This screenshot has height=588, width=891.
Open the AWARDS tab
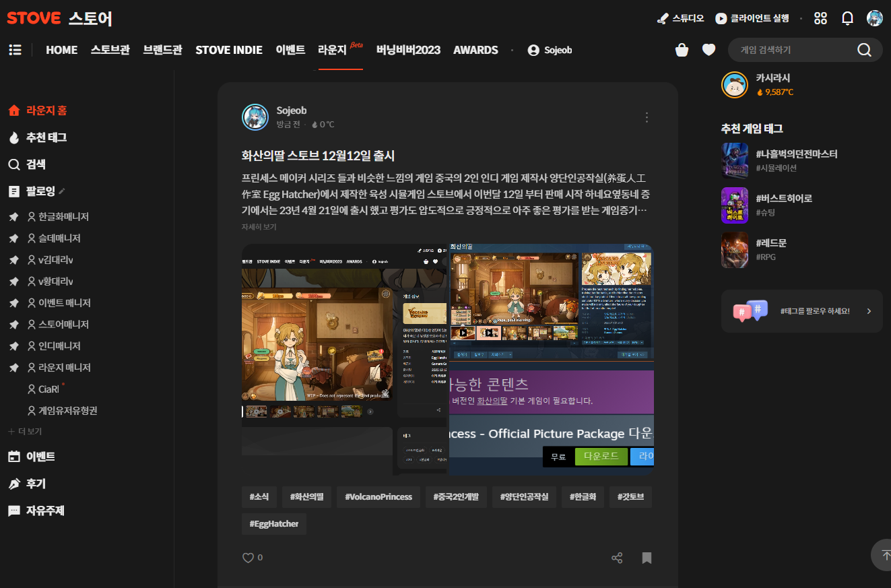475,50
